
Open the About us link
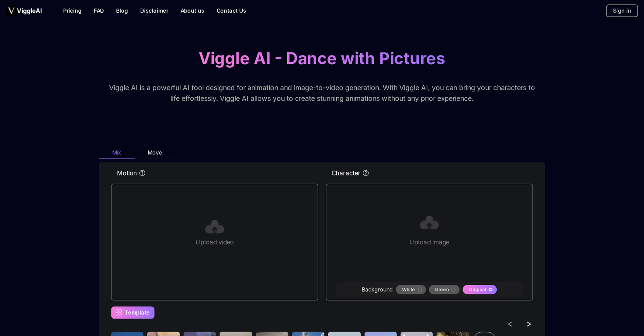192,10
